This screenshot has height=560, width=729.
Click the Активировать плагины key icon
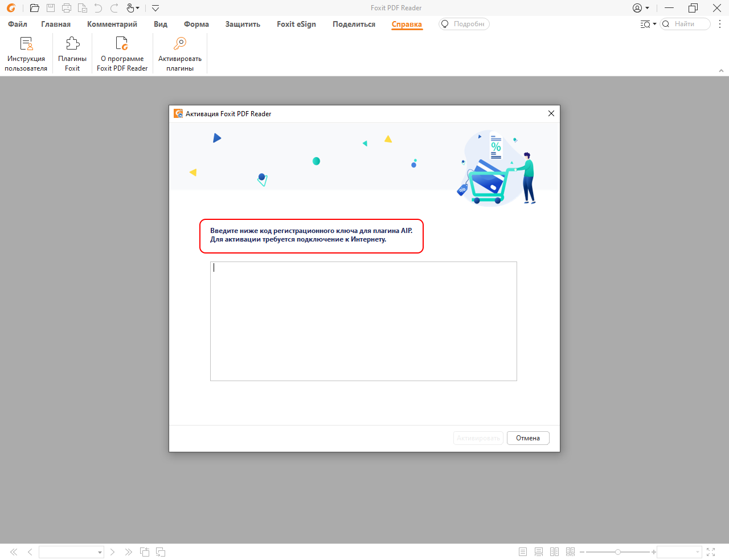coord(180,44)
